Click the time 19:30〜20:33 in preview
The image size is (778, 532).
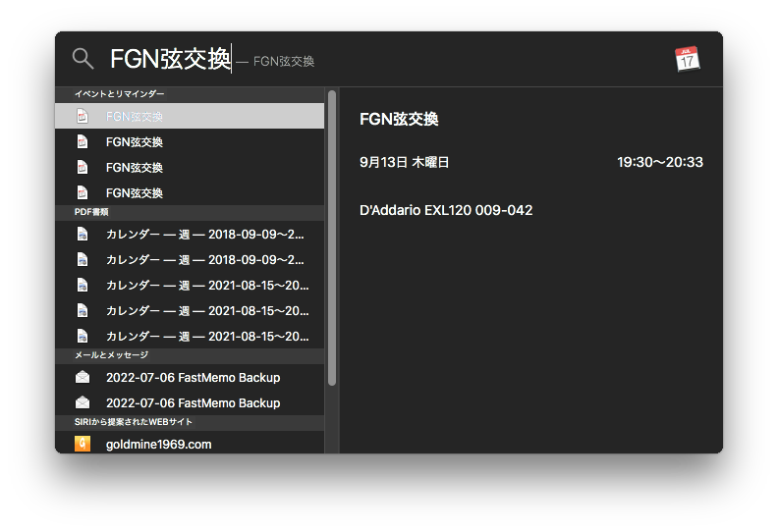[660, 162]
